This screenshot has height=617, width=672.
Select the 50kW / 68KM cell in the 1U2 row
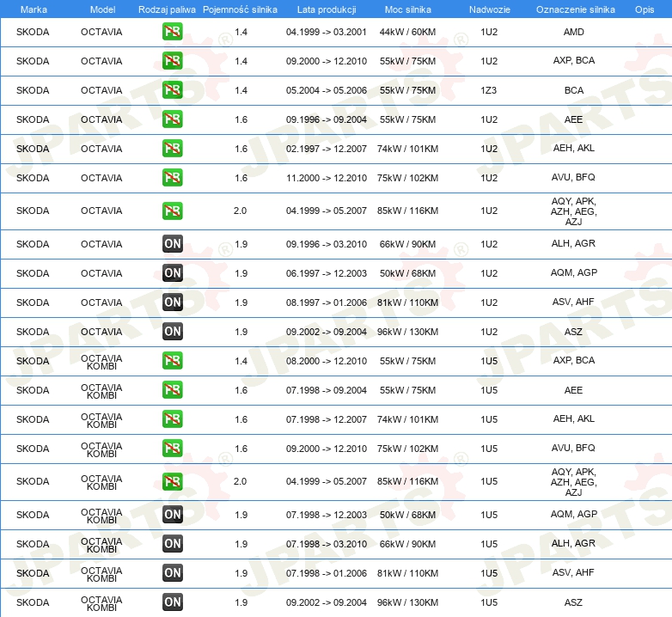pyautogui.click(x=407, y=273)
